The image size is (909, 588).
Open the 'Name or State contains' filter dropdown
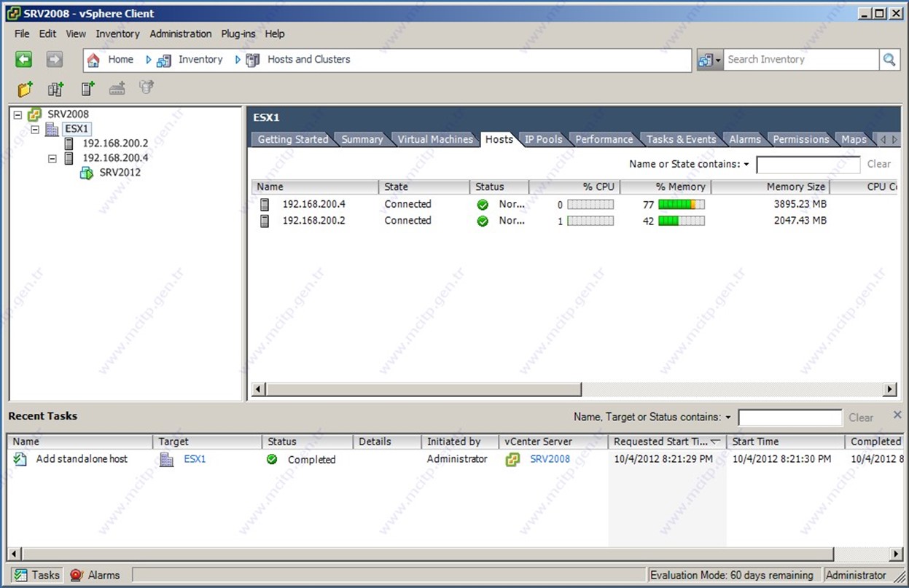point(746,165)
